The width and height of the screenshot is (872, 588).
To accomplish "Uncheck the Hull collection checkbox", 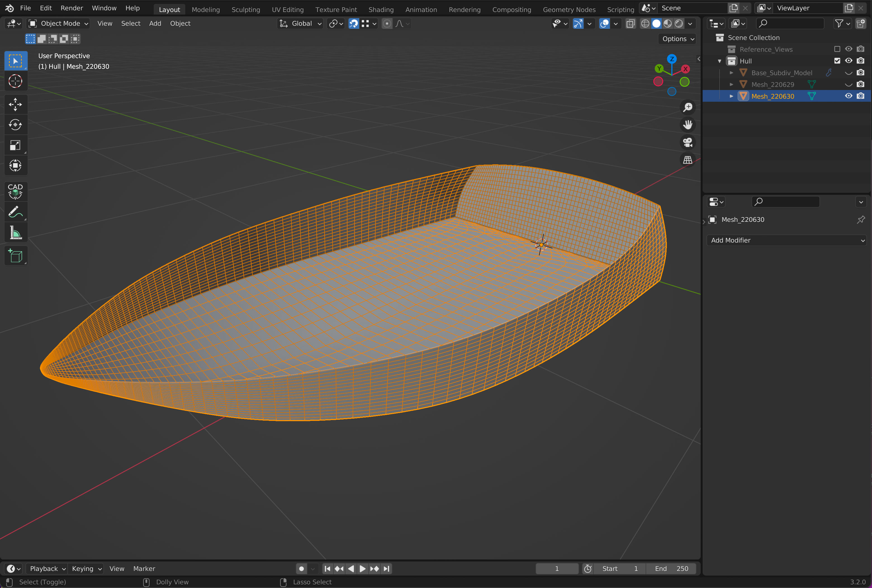I will click(x=837, y=61).
